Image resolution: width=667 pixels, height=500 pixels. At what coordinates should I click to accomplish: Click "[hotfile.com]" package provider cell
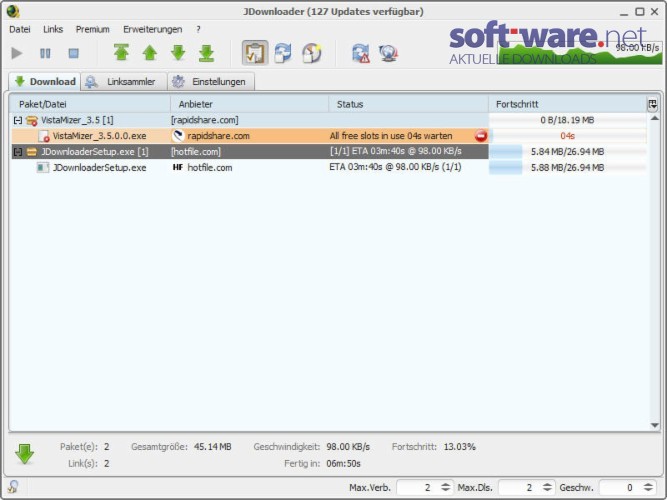196,151
